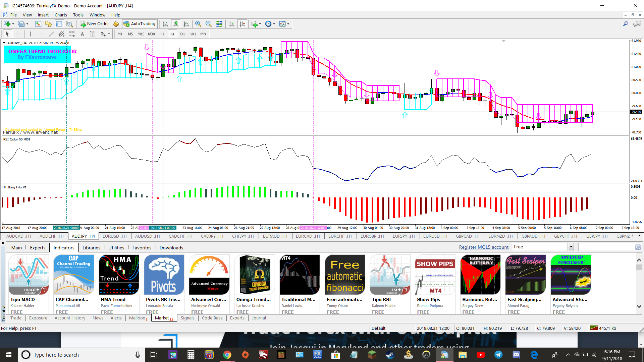The height and width of the screenshot is (362, 644).
Task: Open the Tools menu
Action: click(78, 15)
